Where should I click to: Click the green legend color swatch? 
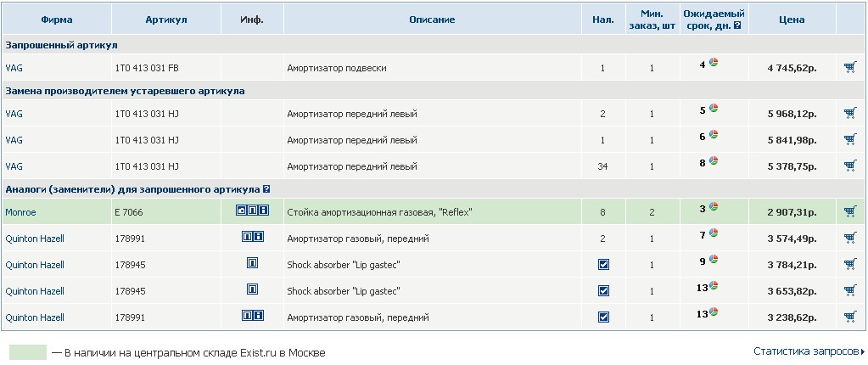[28, 352]
